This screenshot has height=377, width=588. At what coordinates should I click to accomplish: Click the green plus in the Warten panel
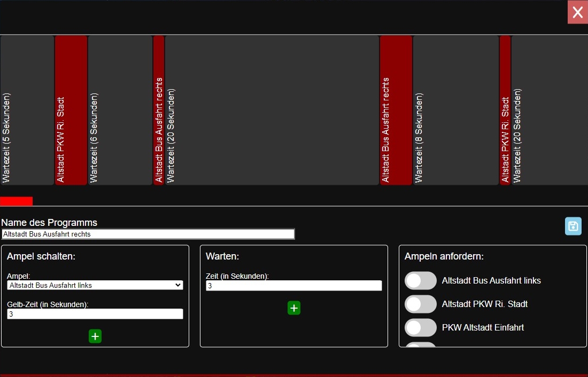click(293, 308)
